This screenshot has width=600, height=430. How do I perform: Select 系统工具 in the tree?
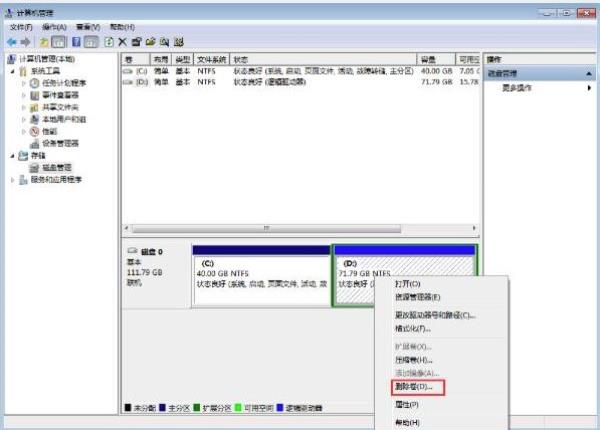[45, 71]
